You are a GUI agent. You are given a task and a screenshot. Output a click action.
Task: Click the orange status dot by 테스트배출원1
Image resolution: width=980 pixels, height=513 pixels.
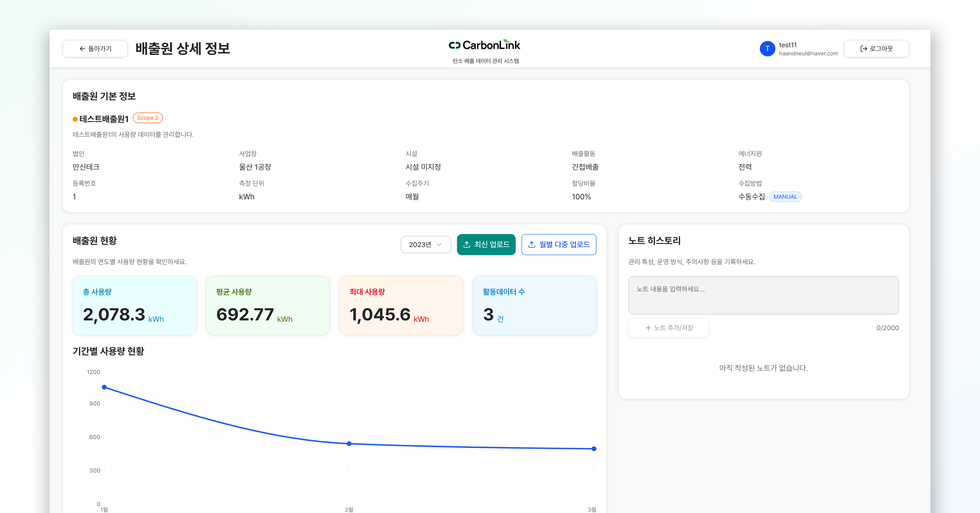[x=75, y=119]
